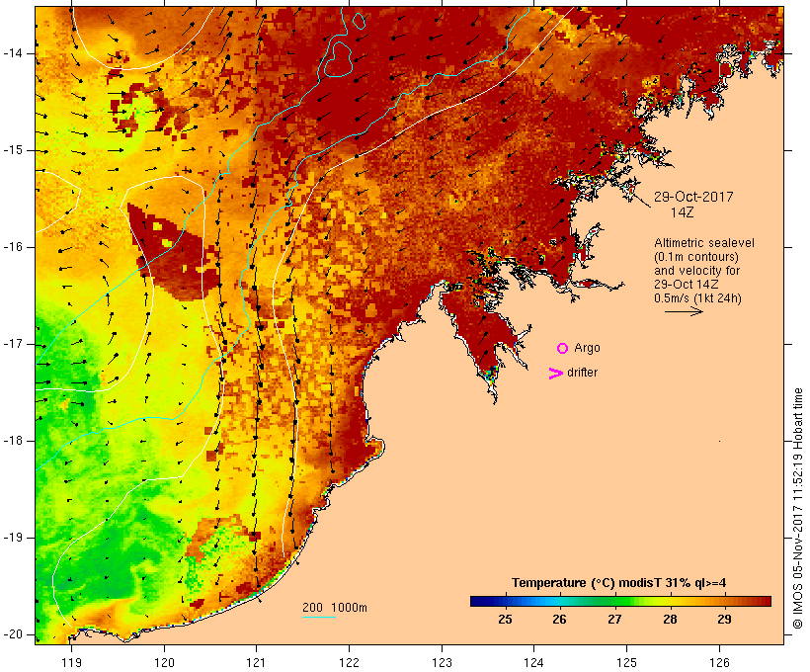Click the latitude axis label '-20'

point(13,634)
